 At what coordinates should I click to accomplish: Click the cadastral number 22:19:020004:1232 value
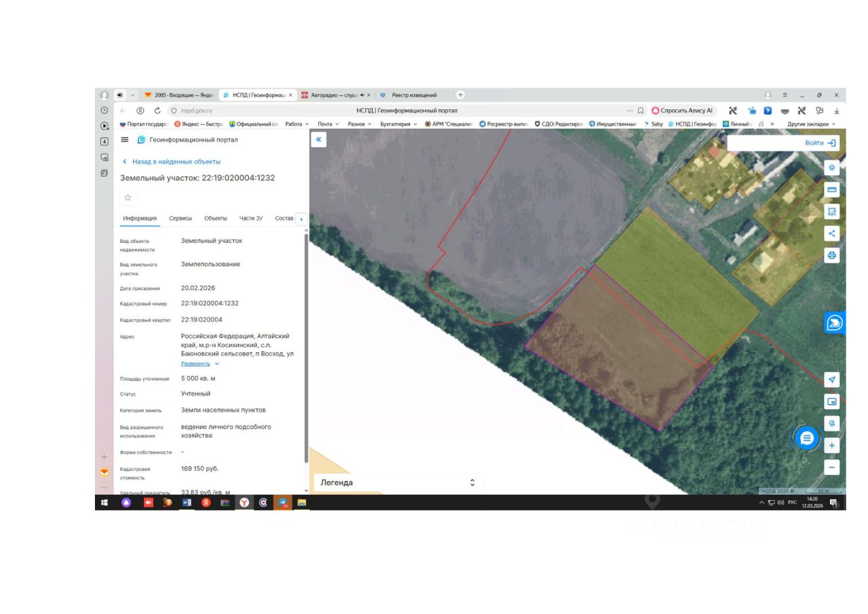coord(210,303)
